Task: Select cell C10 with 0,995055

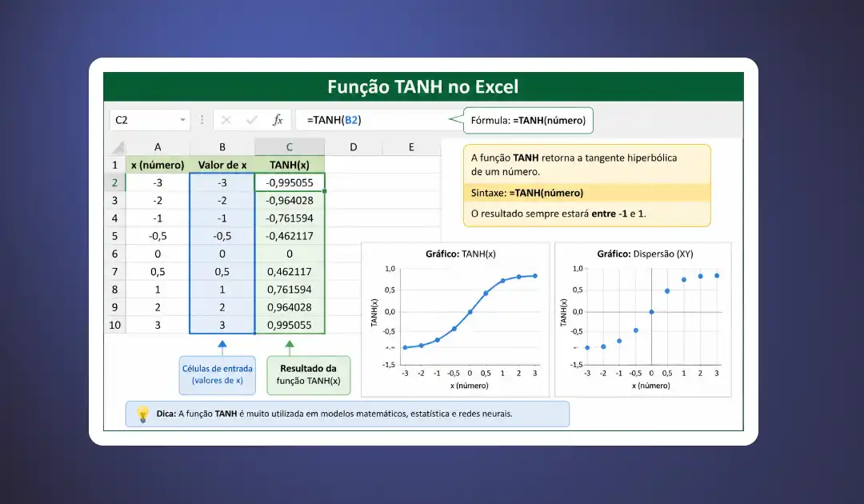Action: tap(290, 325)
